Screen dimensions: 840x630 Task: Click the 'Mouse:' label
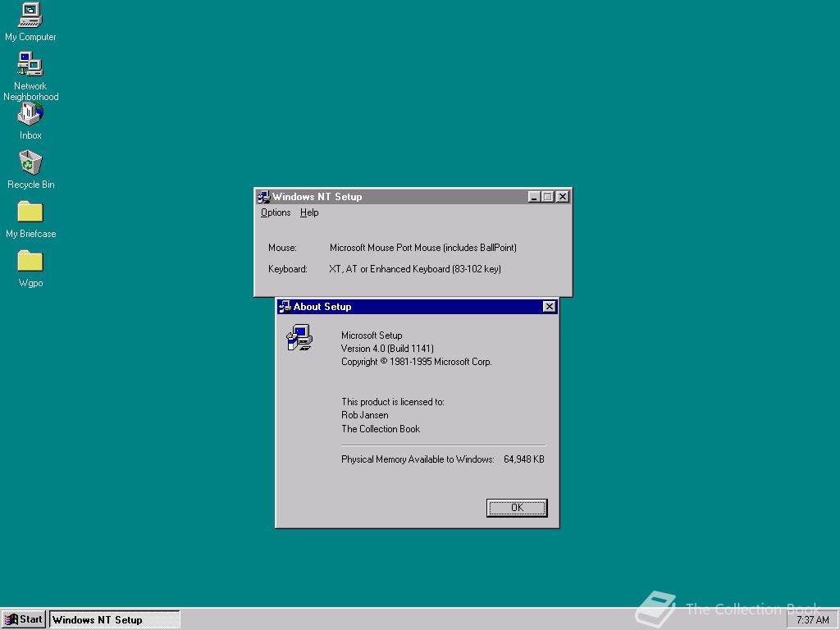click(282, 248)
